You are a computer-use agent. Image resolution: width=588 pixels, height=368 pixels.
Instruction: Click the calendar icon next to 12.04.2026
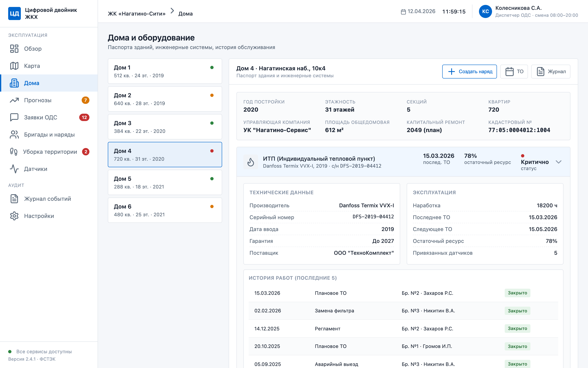coord(403,12)
